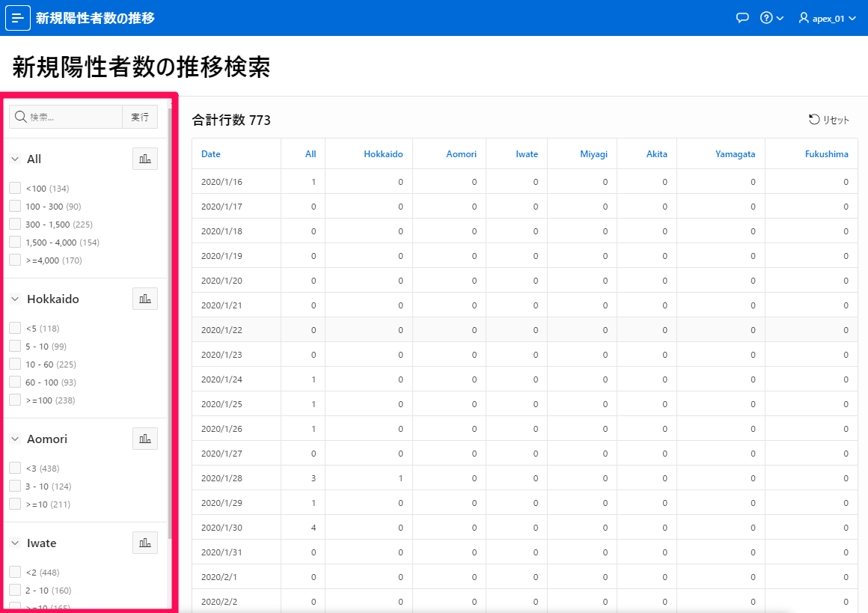Screen dimensions: 868x613
Task: Sort by the Iwate column header
Action: 527,154
